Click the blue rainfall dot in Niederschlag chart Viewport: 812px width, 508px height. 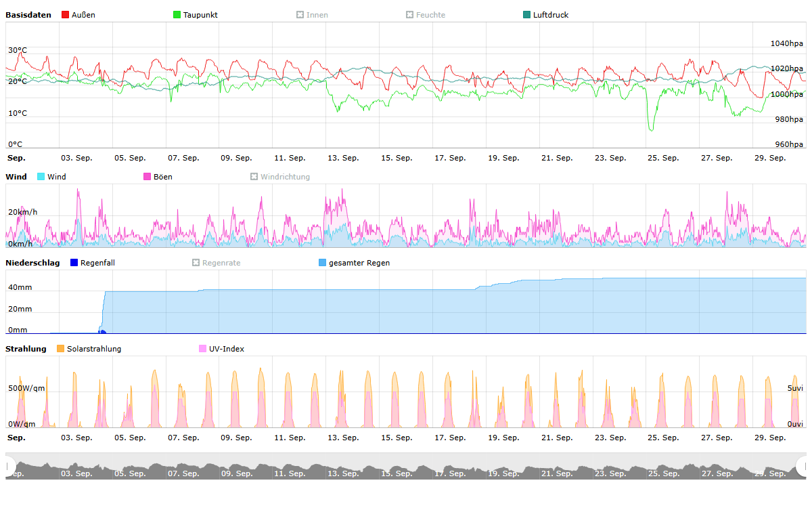point(102,332)
